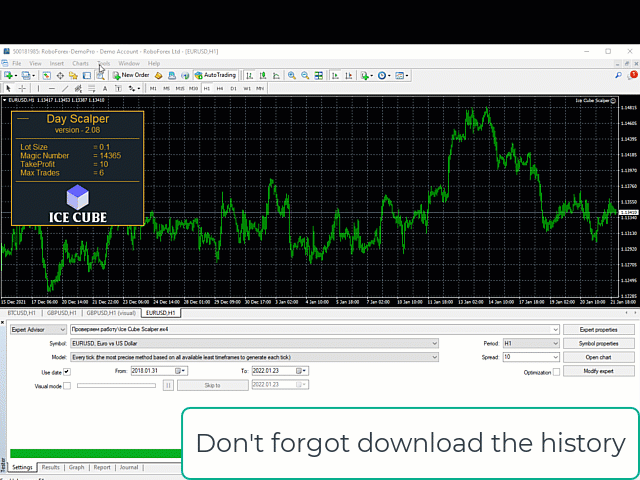Open the File menu
Image resolution: width=640 pixels, height=480 pixels.
click(17, 63)
